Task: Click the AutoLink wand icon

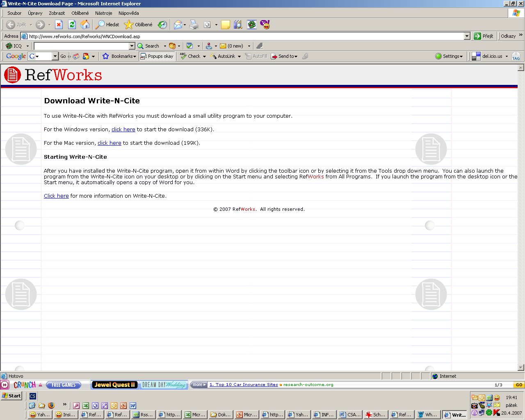Action: coord(213,56)
